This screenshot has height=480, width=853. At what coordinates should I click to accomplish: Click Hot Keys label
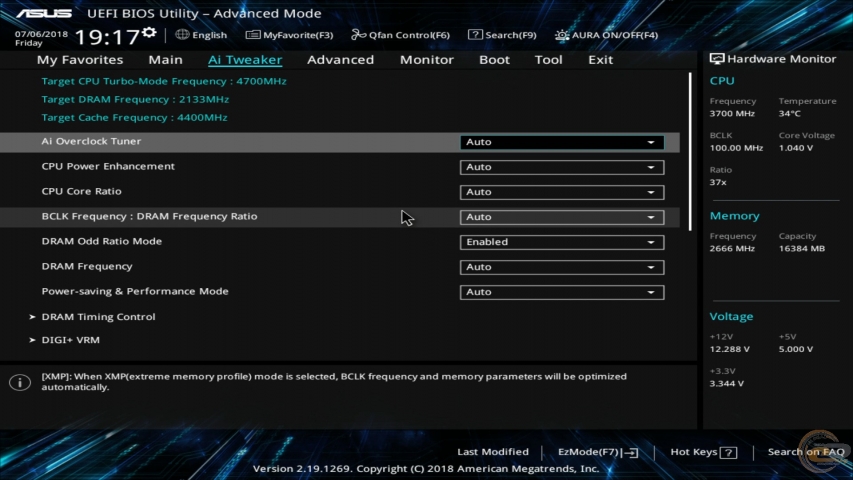[x=694, y=452]
